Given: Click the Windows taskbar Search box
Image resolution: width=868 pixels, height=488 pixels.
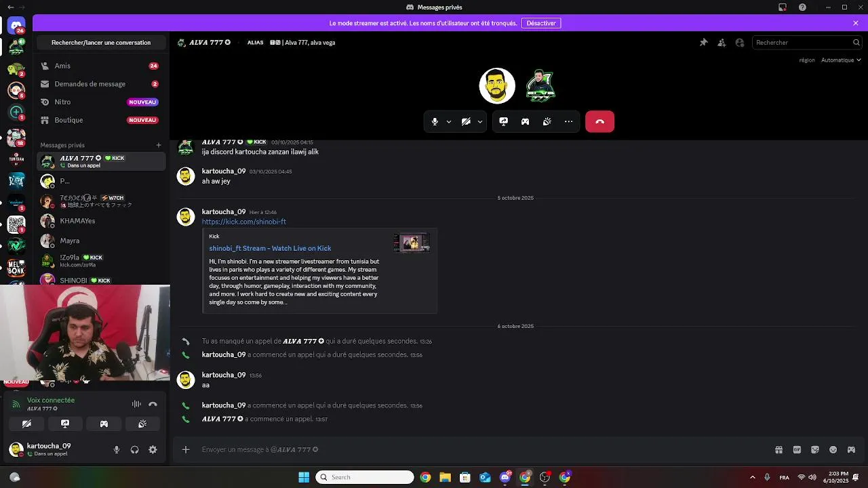Looking at the screenshot, I should (365, 477).
